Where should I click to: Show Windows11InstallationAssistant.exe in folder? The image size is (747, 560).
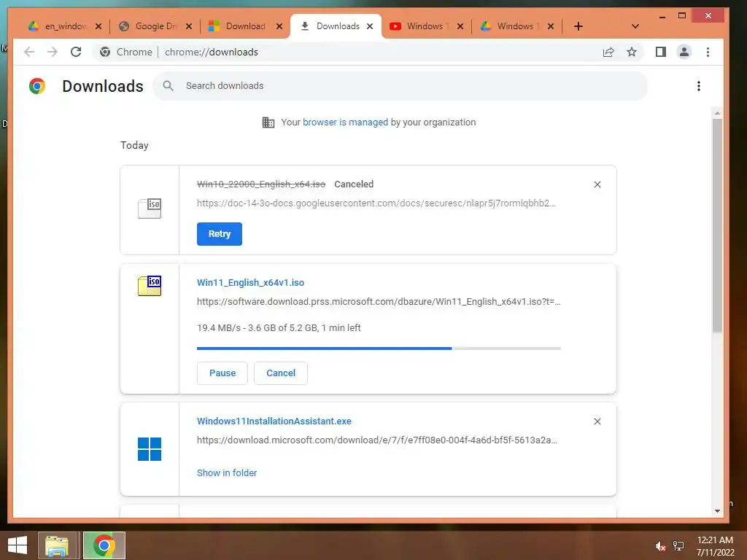(227, 472)
